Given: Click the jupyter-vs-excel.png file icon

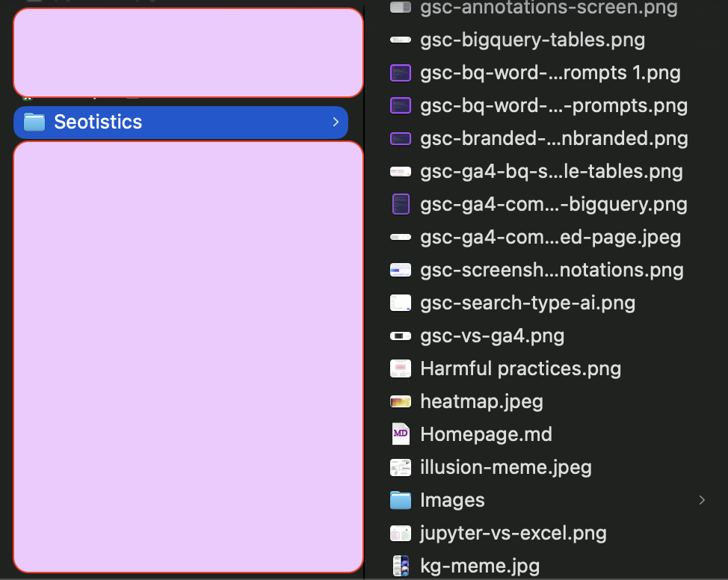Looking at the screenshot, I should coord(401,533).
